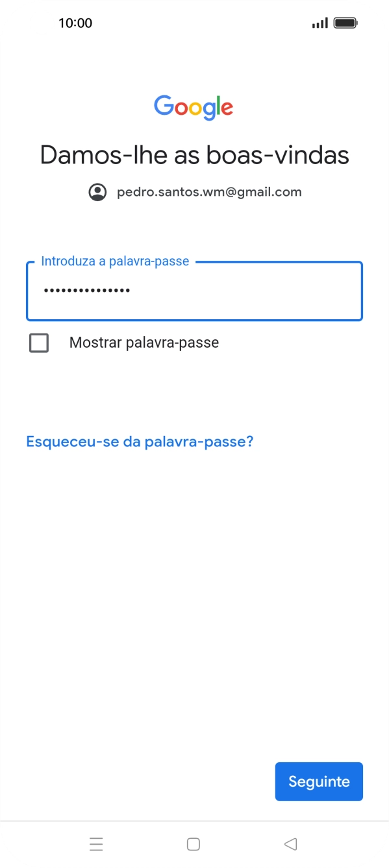This screenshot has height=868, width=389.
Task: Select the Damos-lhe as boas-vindas heading
Action: coord(194,154)
